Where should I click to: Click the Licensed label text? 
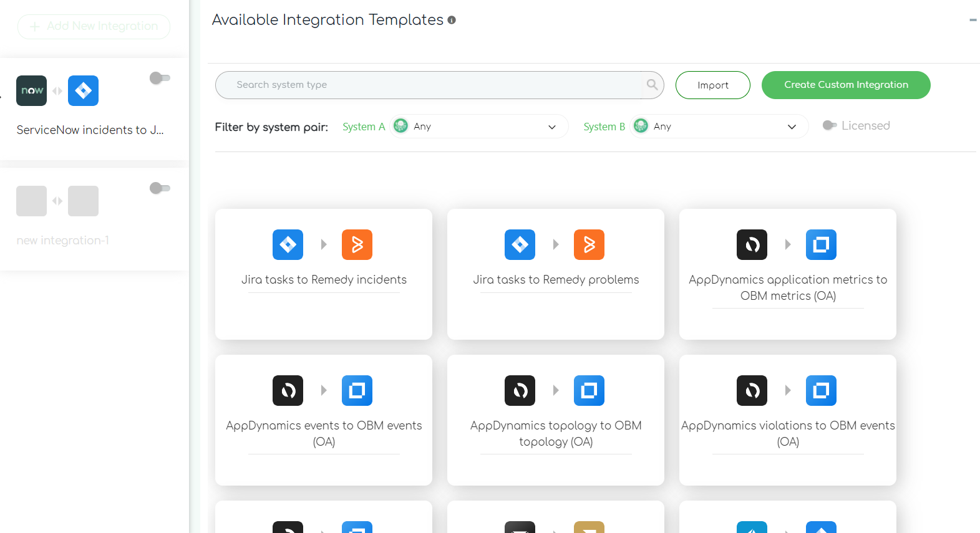point(866,125)
